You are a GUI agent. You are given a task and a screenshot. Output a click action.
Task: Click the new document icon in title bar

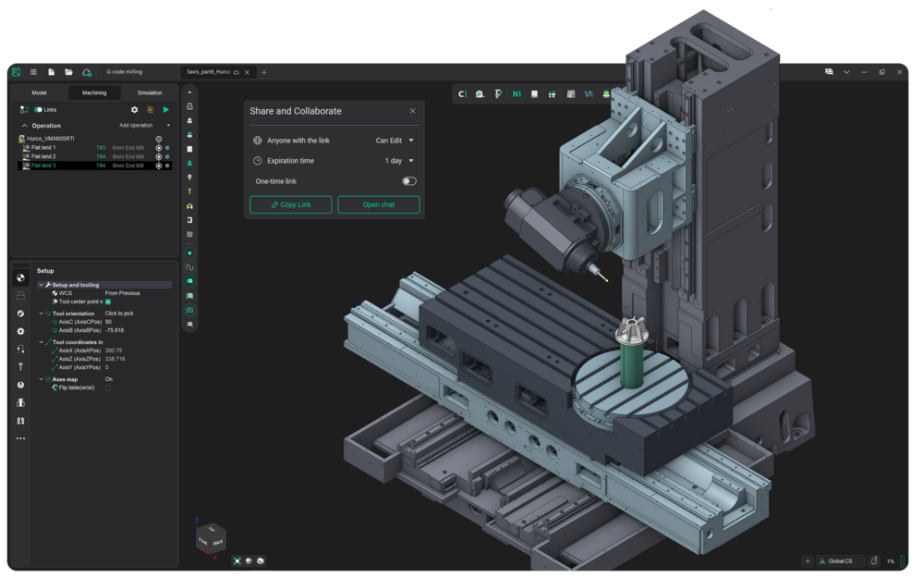pyautogui.click(x=52, y=72)
